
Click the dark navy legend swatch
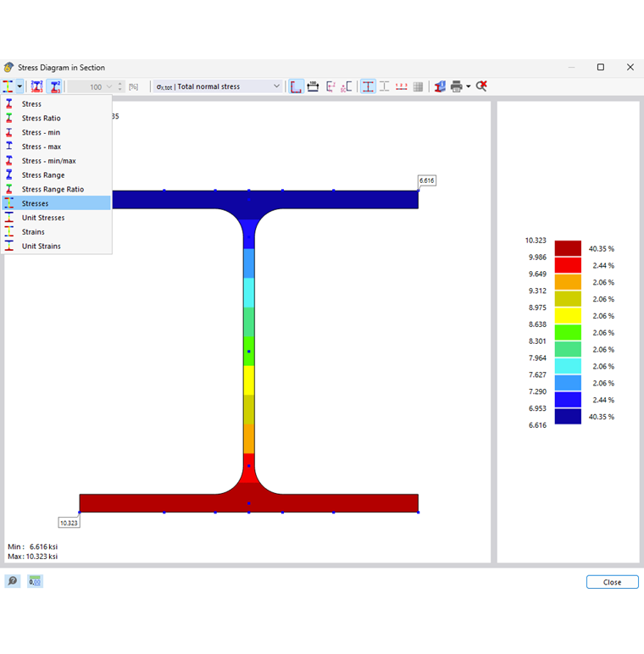568,416
